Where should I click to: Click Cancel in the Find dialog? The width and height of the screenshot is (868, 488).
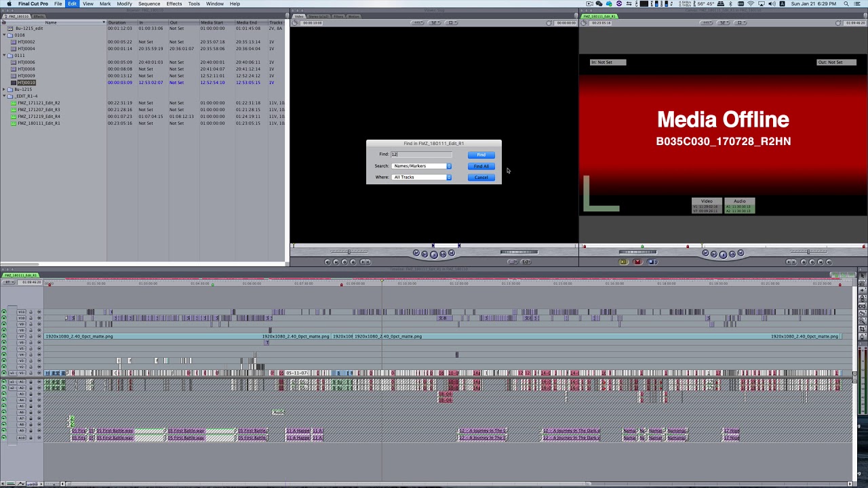coord(481,178)
